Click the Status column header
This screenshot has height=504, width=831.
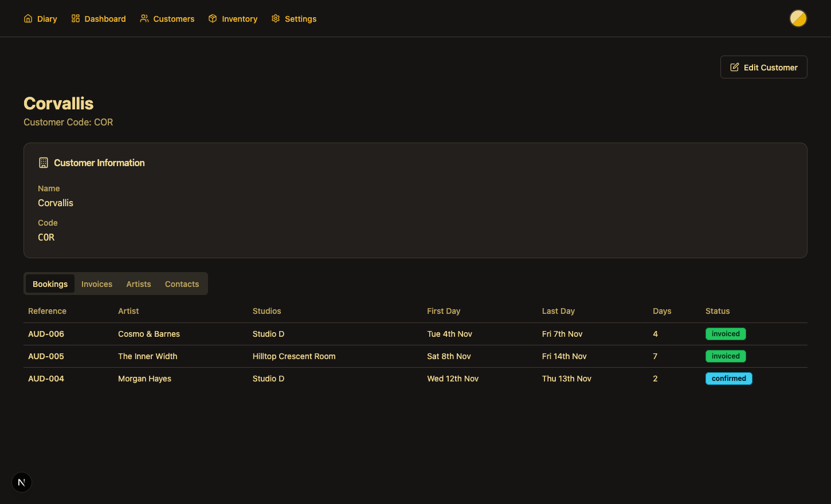[718, 311]
